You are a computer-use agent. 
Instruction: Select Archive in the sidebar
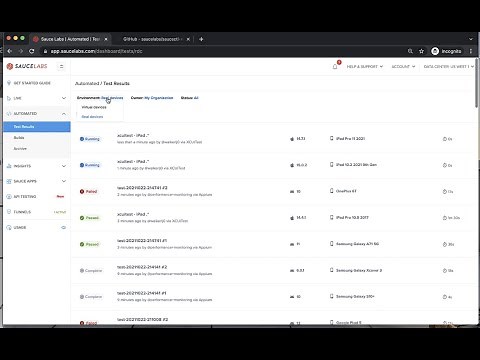[20, 149]
